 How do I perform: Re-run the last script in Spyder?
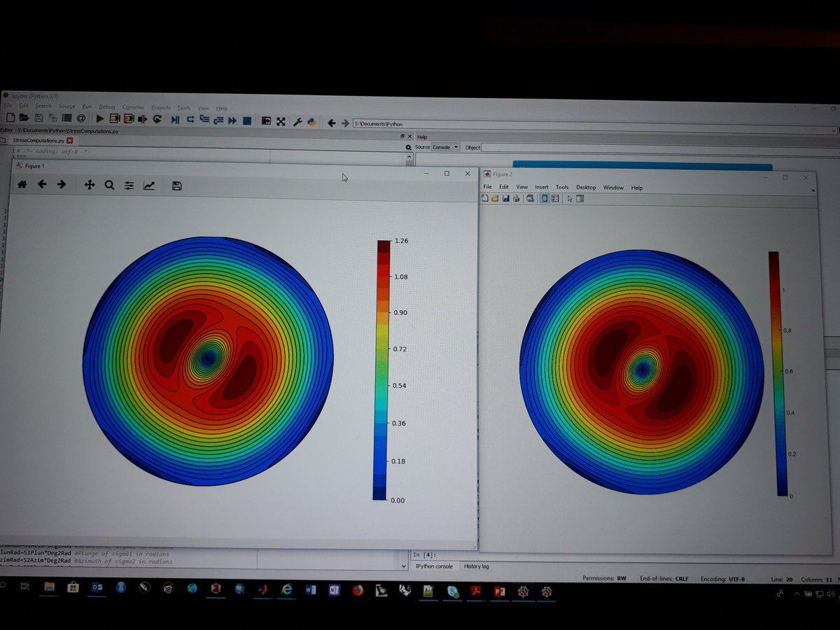[157, 120]
